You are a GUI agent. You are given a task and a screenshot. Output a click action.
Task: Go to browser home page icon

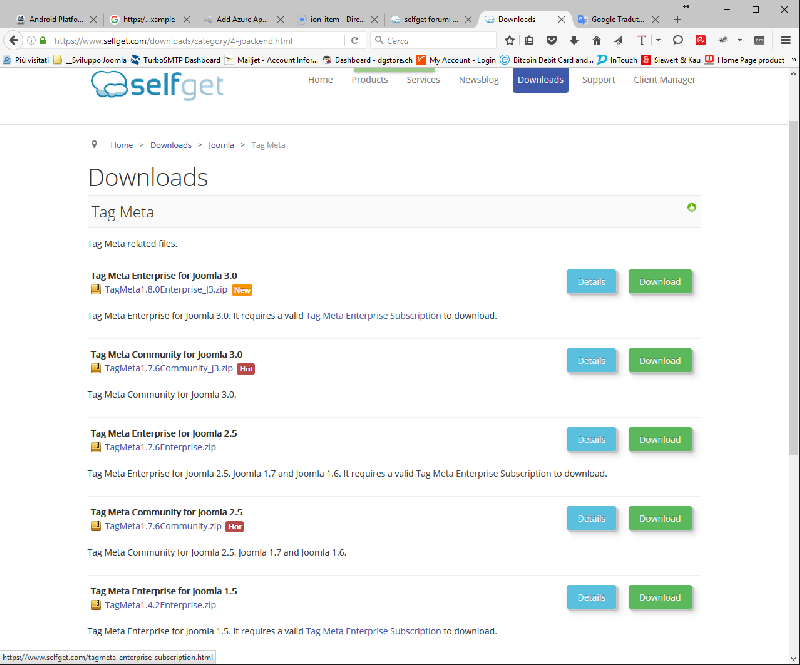[x=596, y=40]
